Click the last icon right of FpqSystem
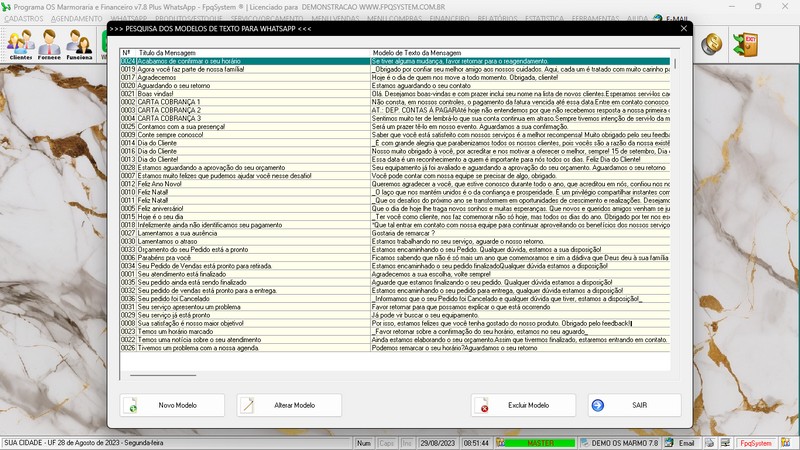The image size is (800, 450). point(786,443)
